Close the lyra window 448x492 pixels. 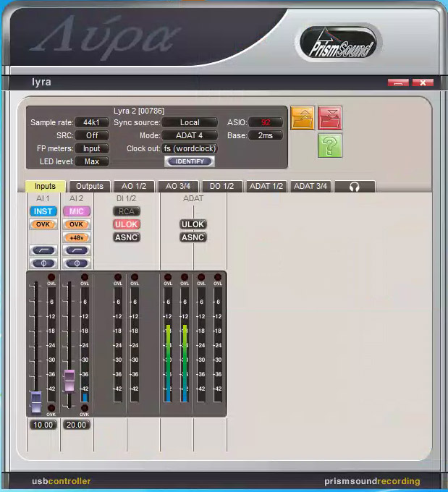(x=423, y=82)
